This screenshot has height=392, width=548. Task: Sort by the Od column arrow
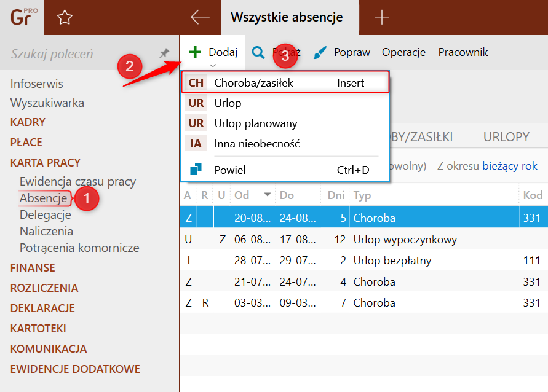point(268,194)
